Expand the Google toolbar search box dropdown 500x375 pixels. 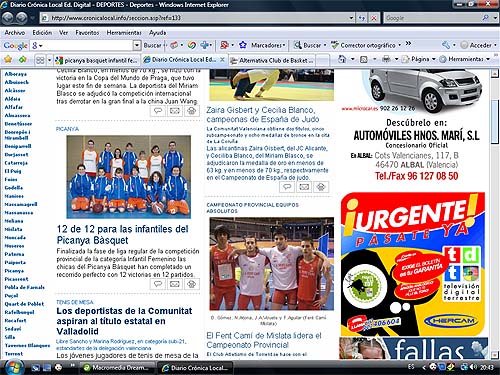click(x=137, y=45)
